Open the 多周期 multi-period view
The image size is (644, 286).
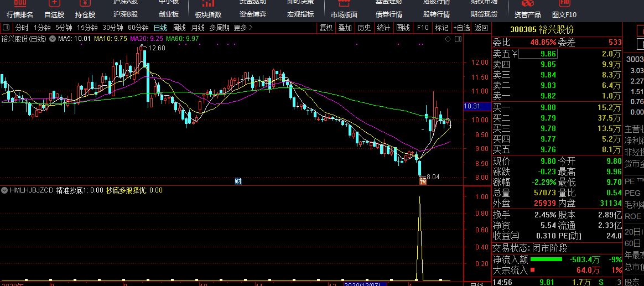(x=219, y=28)
